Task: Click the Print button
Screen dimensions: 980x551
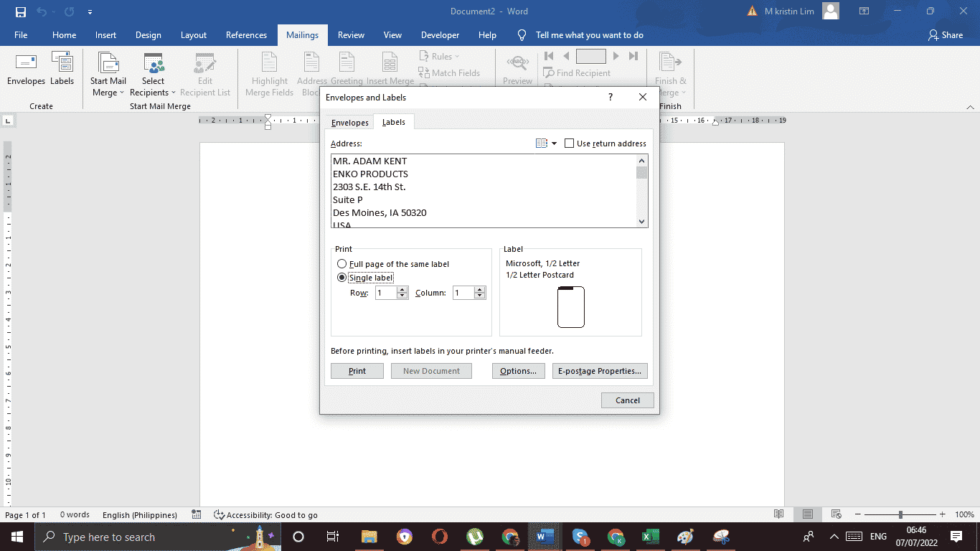Action: coord(357,371)
